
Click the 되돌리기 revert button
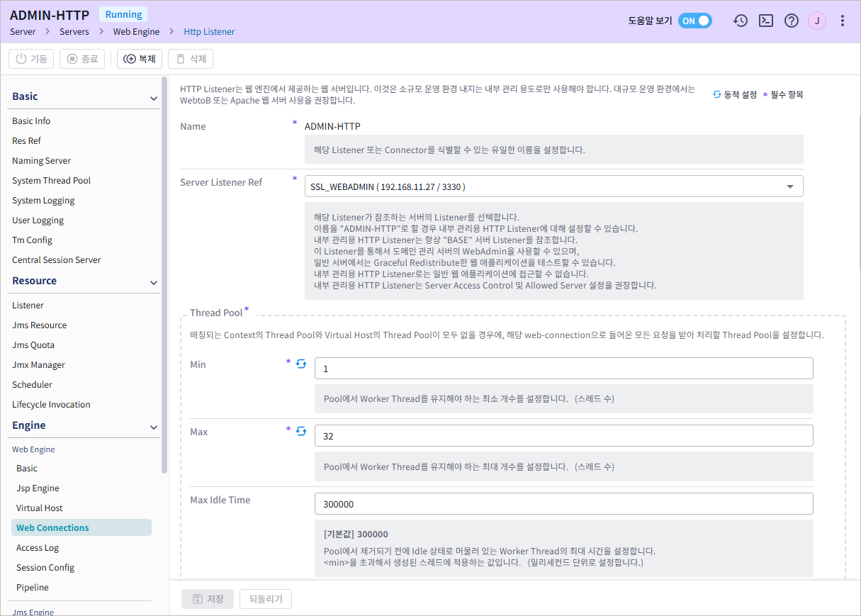click(x=266, y=598)
